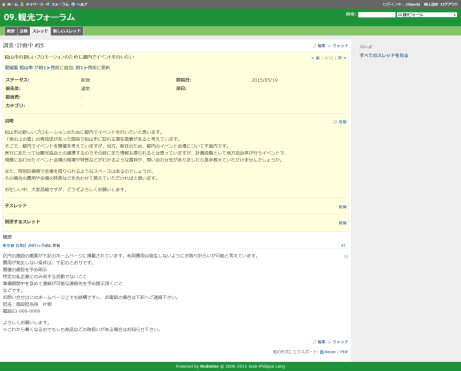
Task: Export thread as PDF
Action: coord(344,352)
